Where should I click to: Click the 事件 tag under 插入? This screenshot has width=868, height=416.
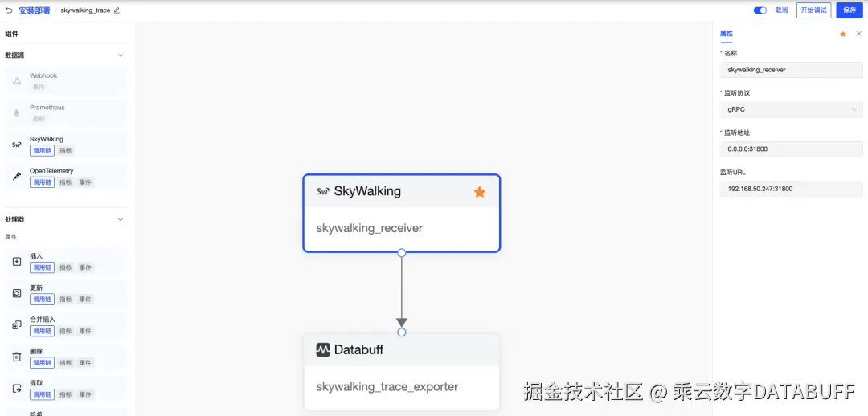click(84, 267)
